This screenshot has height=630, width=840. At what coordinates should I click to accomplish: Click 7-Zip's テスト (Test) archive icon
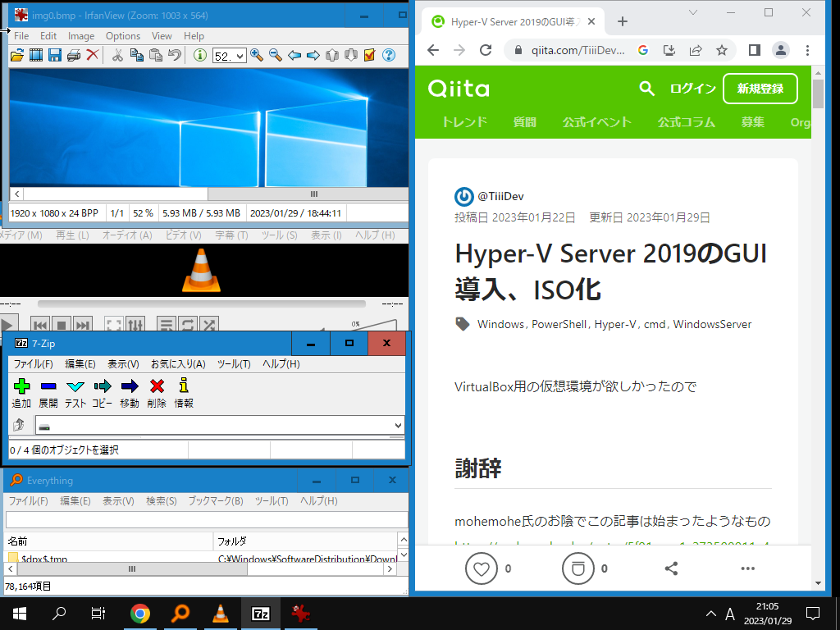pos(75,386)
